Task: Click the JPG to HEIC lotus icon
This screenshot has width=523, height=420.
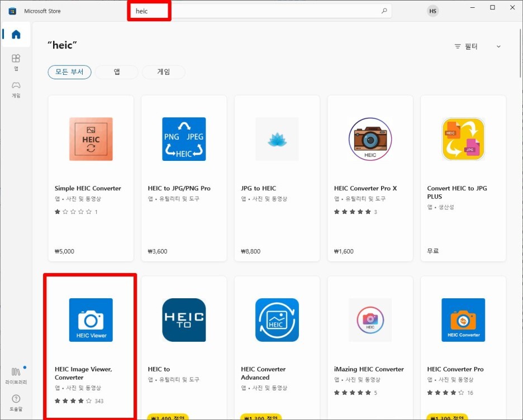Action: click(277, 139)
